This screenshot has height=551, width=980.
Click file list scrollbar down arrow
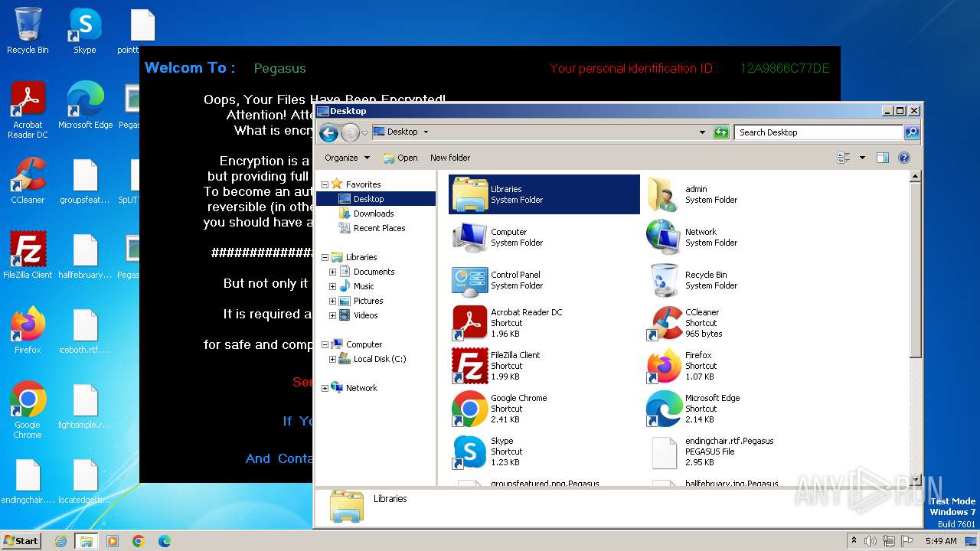[915, 480]
